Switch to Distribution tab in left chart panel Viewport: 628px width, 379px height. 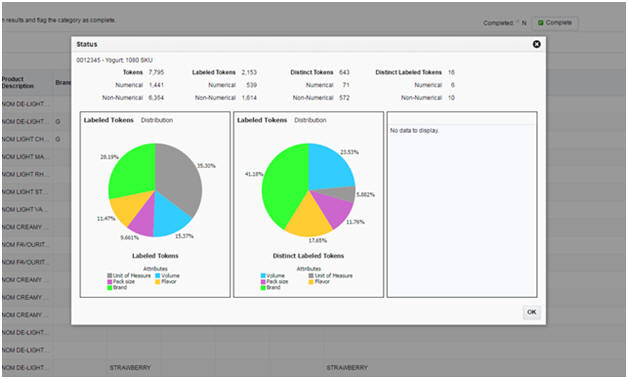pyautogui.click(x=157, y=120)
